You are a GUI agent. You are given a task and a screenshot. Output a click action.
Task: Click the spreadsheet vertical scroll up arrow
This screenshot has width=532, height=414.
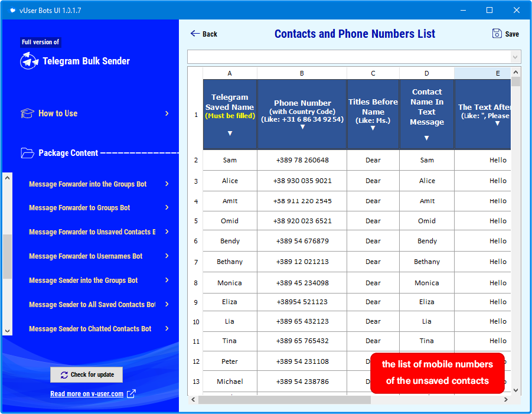click(x=515, y=72)
